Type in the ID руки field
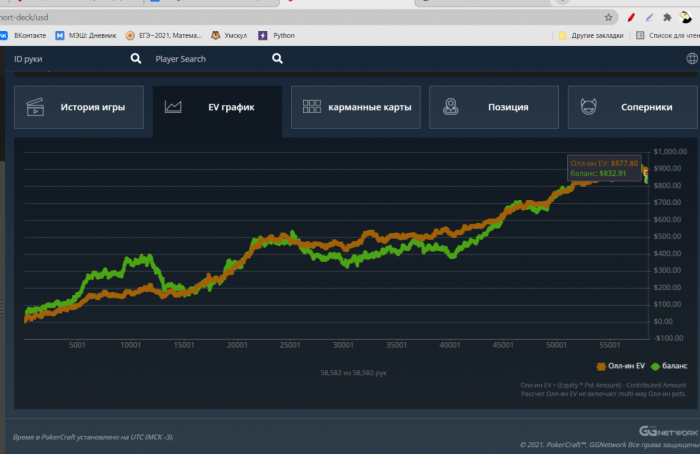This screenshot has width=700, height=454. tap(65, 59)
